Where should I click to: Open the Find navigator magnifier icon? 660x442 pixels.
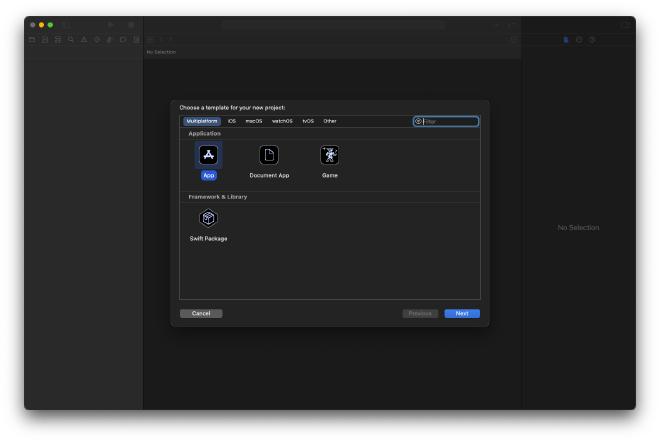[x=71, y=40]
